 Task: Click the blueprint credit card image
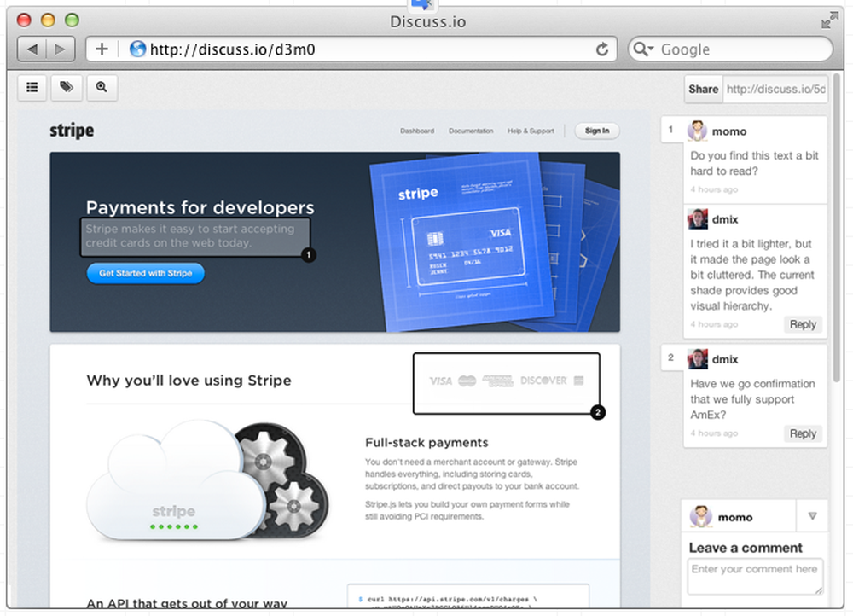tap(469, 247)
